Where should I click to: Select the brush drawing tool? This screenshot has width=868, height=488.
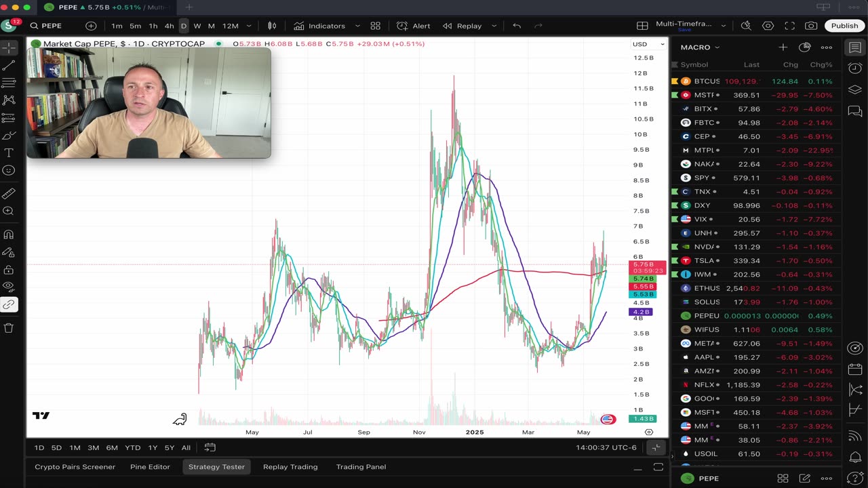[9, 136]
